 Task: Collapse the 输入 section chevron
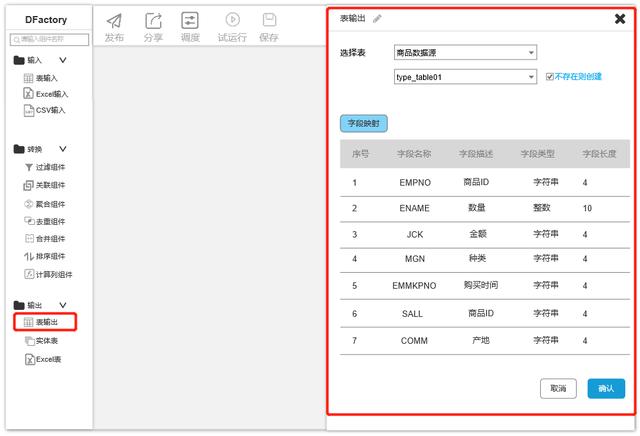pyautogui.click(x=62, y=60)
